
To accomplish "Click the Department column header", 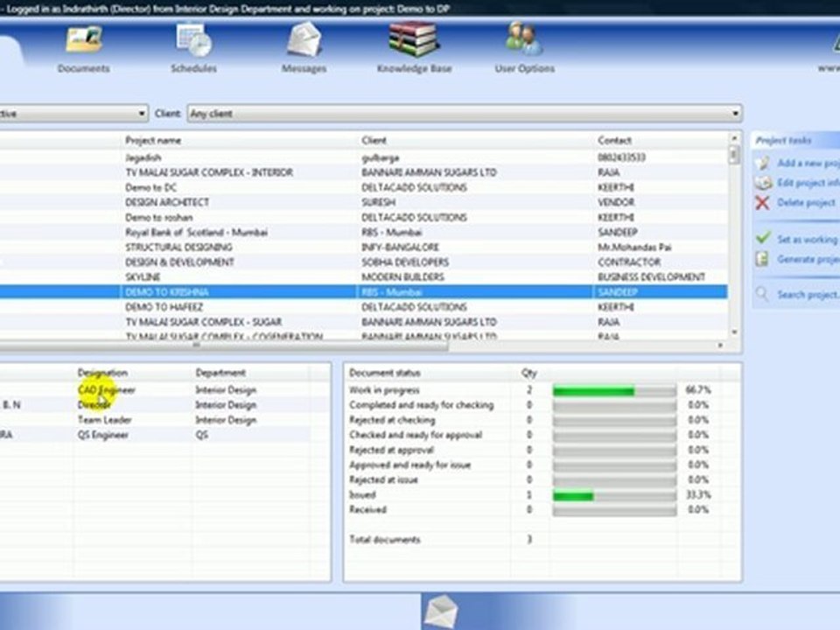I will tap(220, 373).
